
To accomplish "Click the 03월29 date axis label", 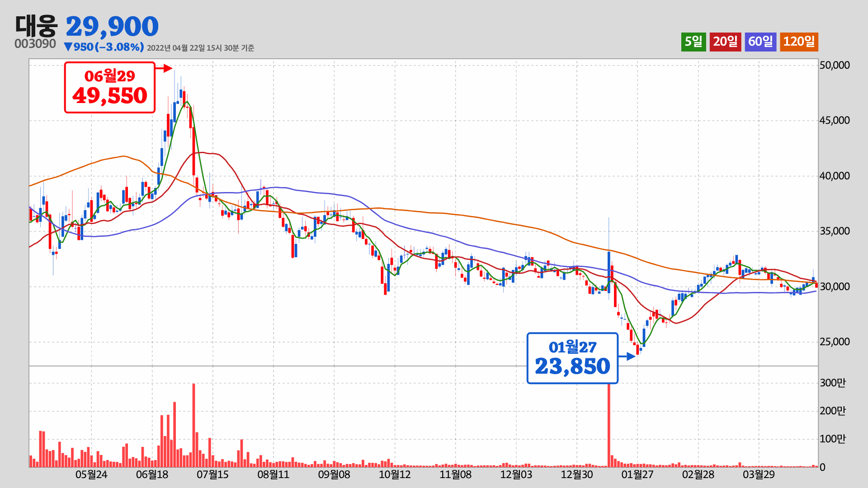I will click(x=759, y=475).
